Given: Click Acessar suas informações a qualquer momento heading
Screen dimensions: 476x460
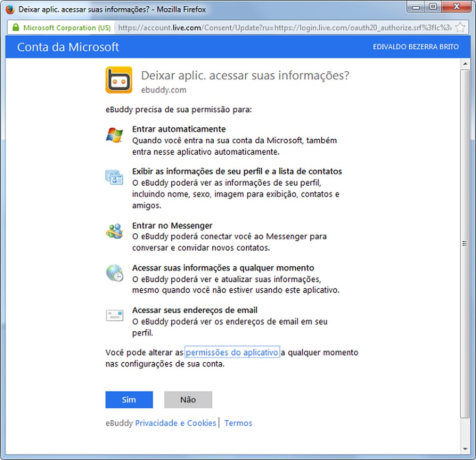Looking at the screenshot, I should click(x=223, y=268).
